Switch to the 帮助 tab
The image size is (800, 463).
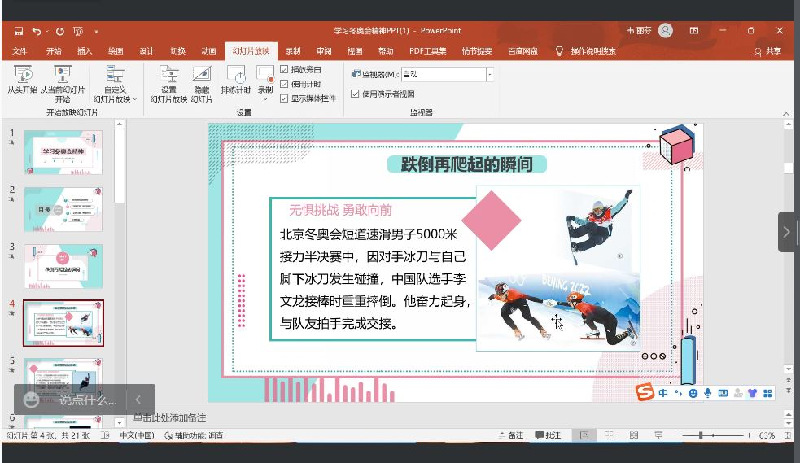click(x=385, y=51)
